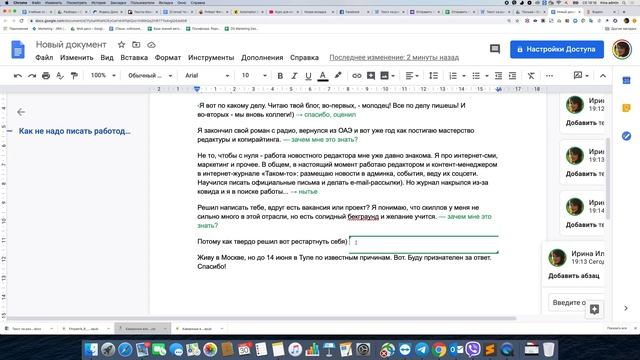The width and height of the screenshot is (640, 360).
Task: Close the document outline with back arrow
Action: 21,112
